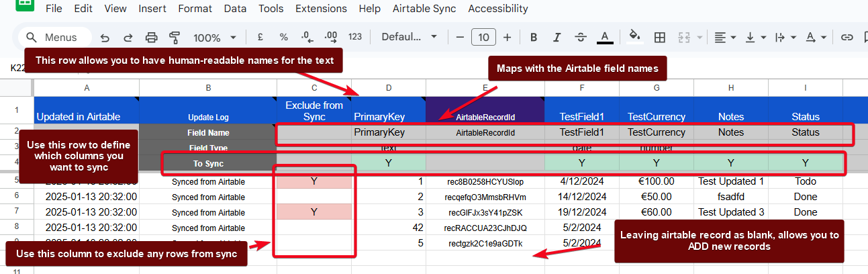Screen dimensions: 868x274
Task: Open the Insert menu
Action: pos(152,9)
